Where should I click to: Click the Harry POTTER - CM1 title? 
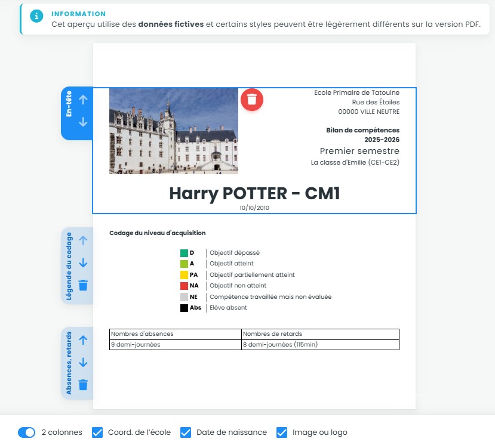click(254, 193)
